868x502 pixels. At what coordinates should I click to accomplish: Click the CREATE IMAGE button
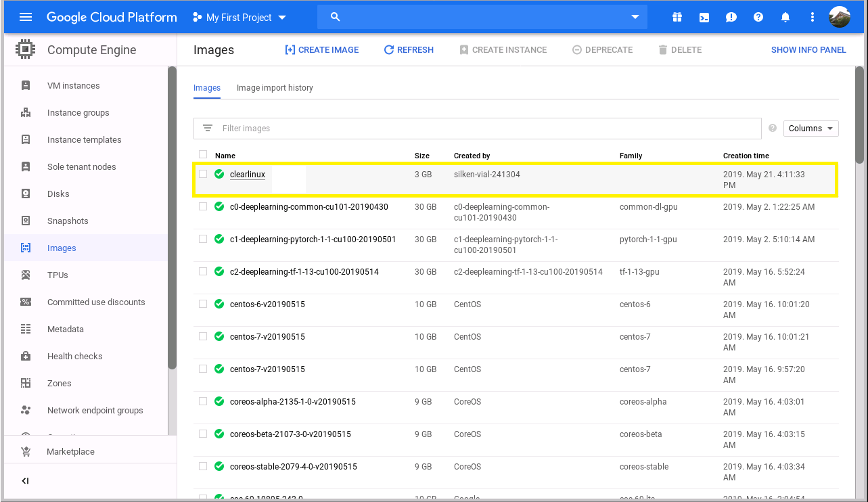(x=322, y=50)
